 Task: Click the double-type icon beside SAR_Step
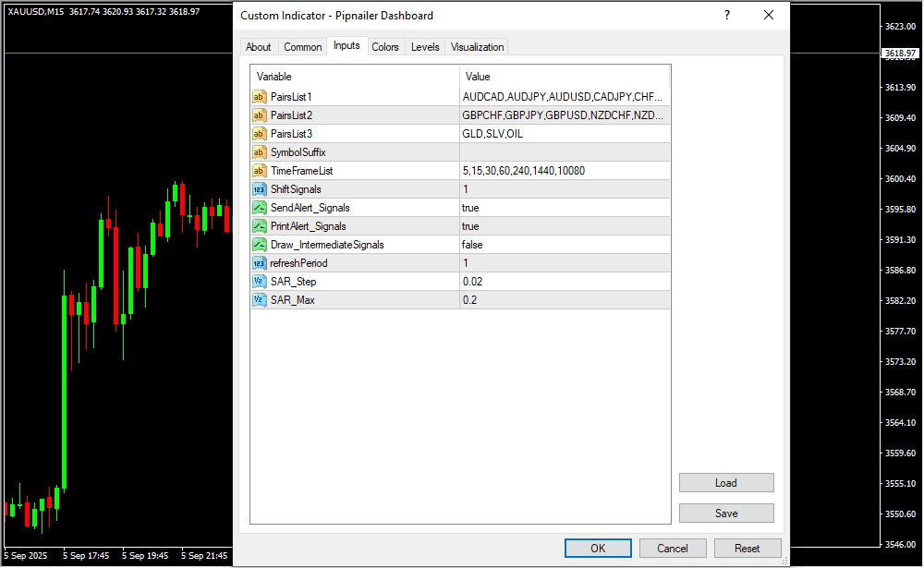click(x=260, y=282)
